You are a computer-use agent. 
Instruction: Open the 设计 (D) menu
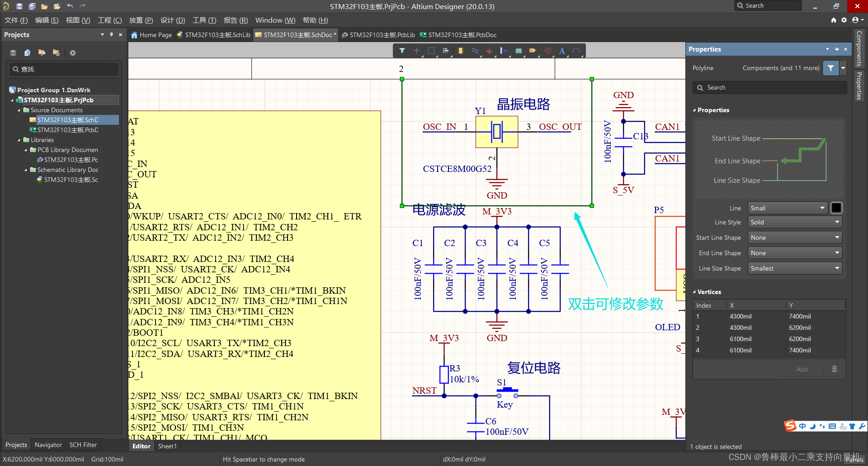point(173,20)
